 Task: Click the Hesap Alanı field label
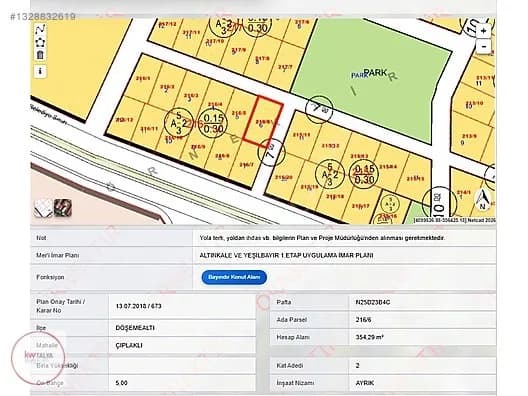click(293, 337)
